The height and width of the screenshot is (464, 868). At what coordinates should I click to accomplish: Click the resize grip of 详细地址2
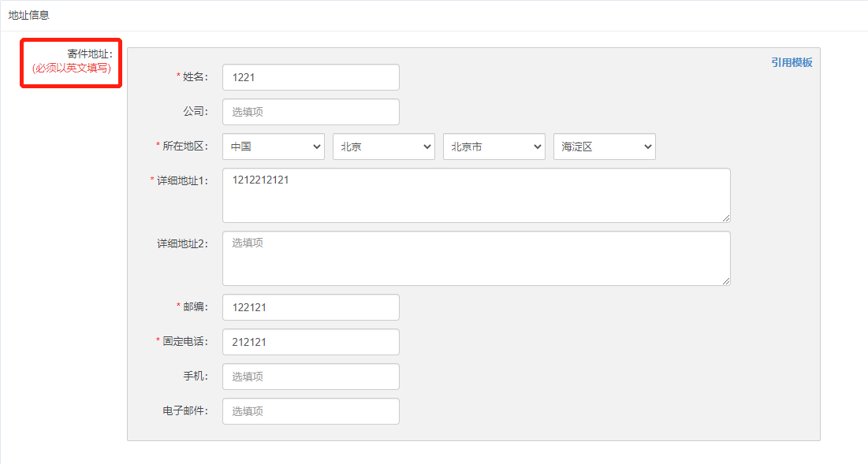pos(726,281)
